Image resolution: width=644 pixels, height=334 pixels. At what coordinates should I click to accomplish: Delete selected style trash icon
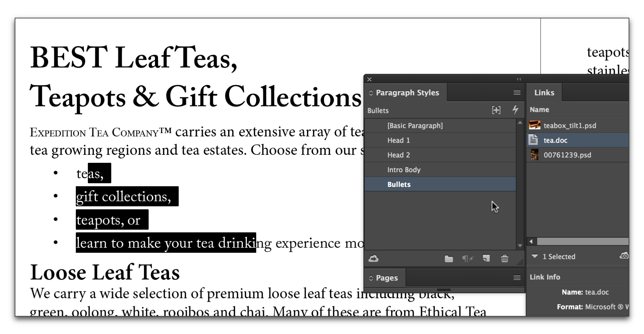(x=504, y=258)
